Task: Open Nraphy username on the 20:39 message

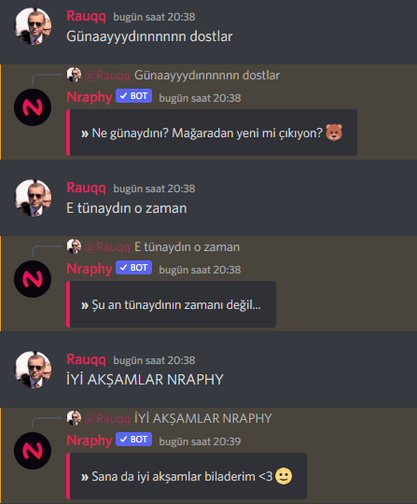Action: coord(89,440)
